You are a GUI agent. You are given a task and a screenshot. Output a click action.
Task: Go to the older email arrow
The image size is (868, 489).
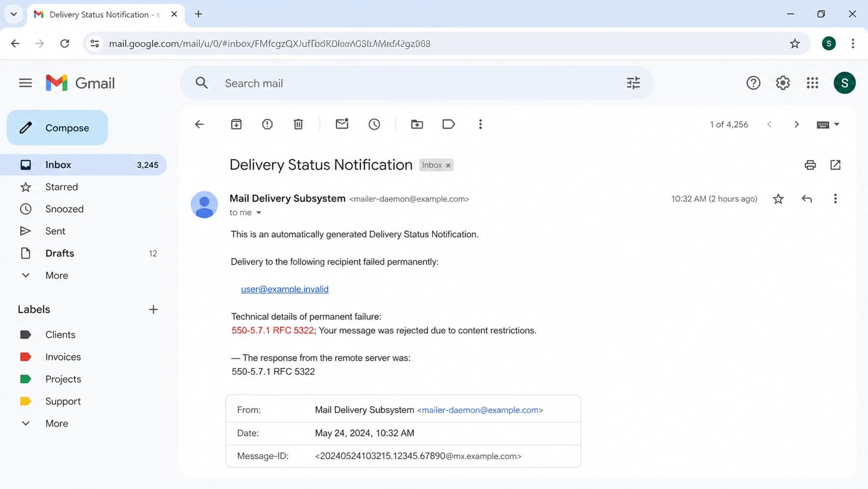[797, 124]
